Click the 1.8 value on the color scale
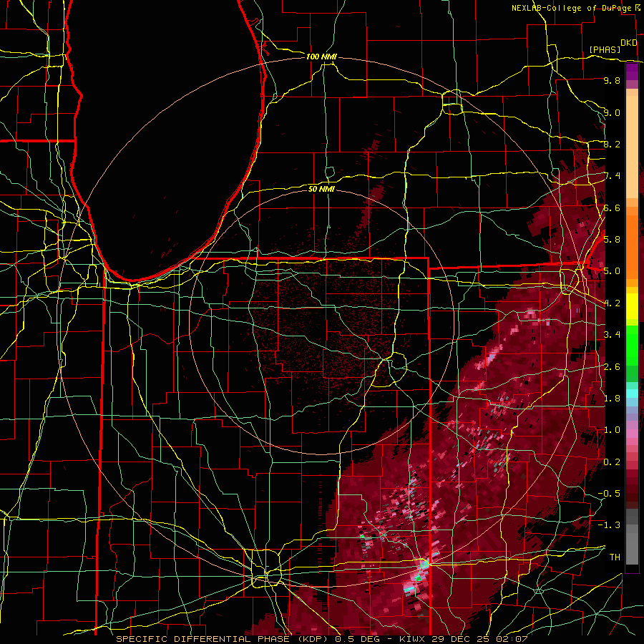This screenshot has width=644, height=644. pyautogui.click(x=612, y=398)
